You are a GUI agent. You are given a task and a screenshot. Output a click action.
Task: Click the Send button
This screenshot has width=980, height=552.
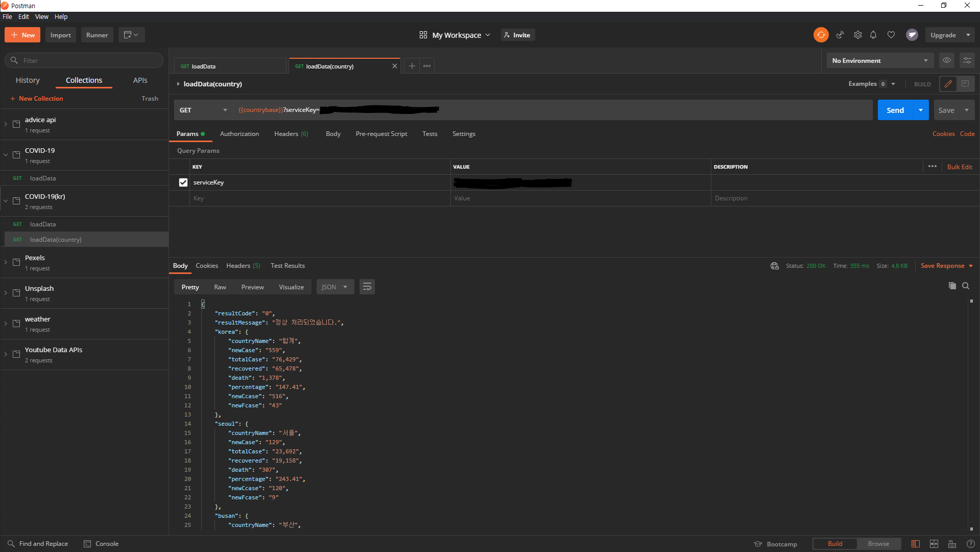895,110
